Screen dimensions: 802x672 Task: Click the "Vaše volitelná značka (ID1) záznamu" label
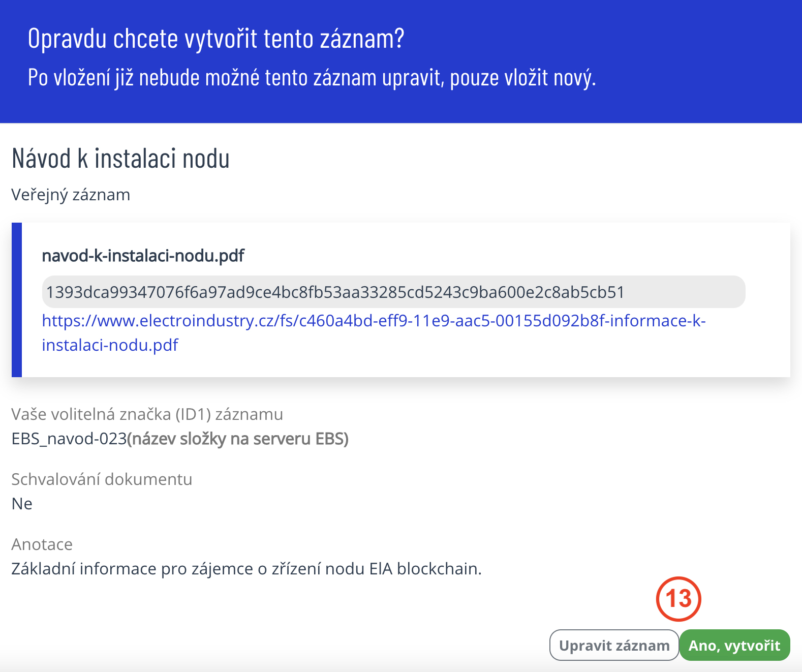click(x=147, y=414)
